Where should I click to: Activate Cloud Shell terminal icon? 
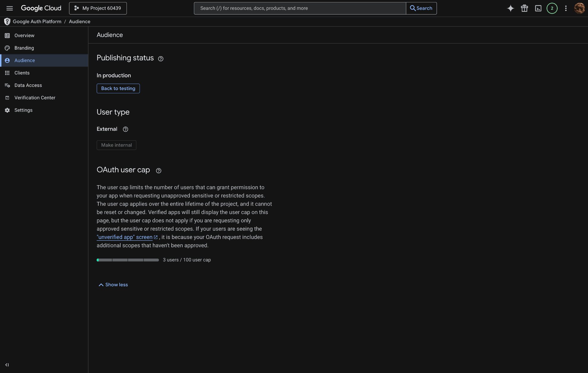click(x=538, y=8)
